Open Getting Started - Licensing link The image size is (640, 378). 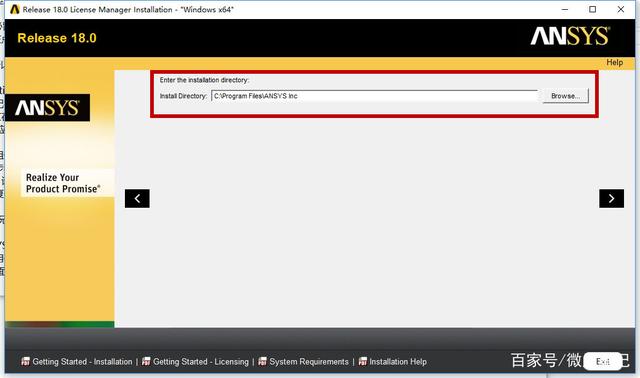click(201, 362)
